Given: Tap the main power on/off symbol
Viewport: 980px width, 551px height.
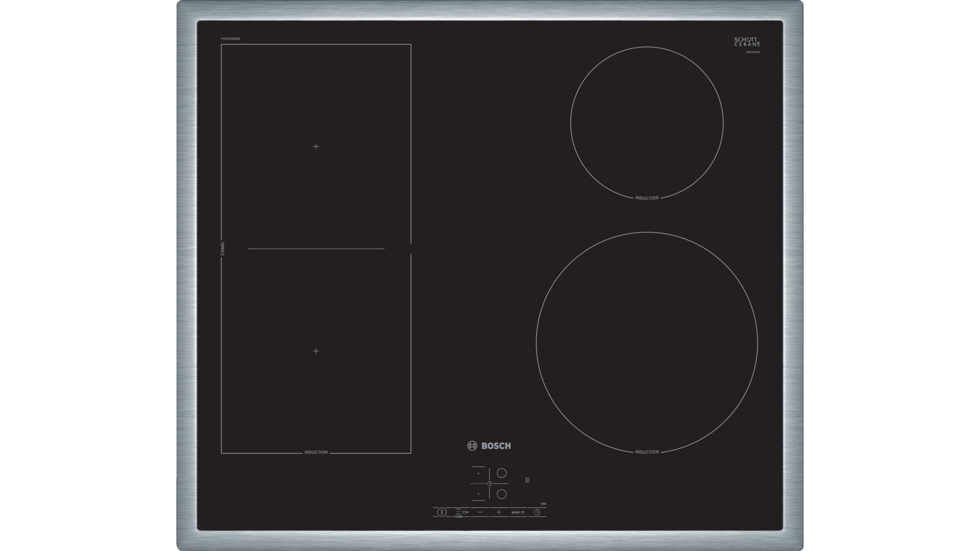Looking at the screenshot, I should pos(442,512).
